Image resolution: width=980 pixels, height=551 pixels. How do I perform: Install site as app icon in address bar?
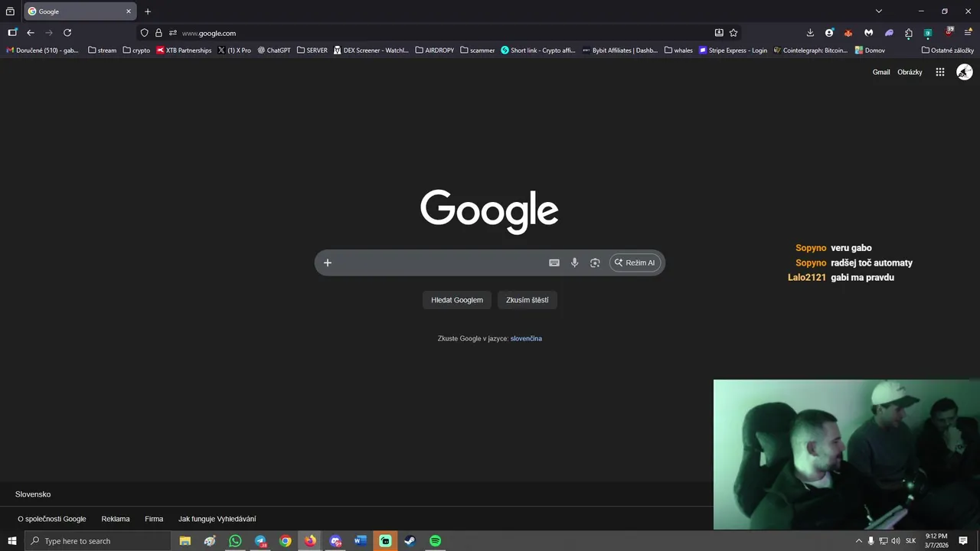719,33
